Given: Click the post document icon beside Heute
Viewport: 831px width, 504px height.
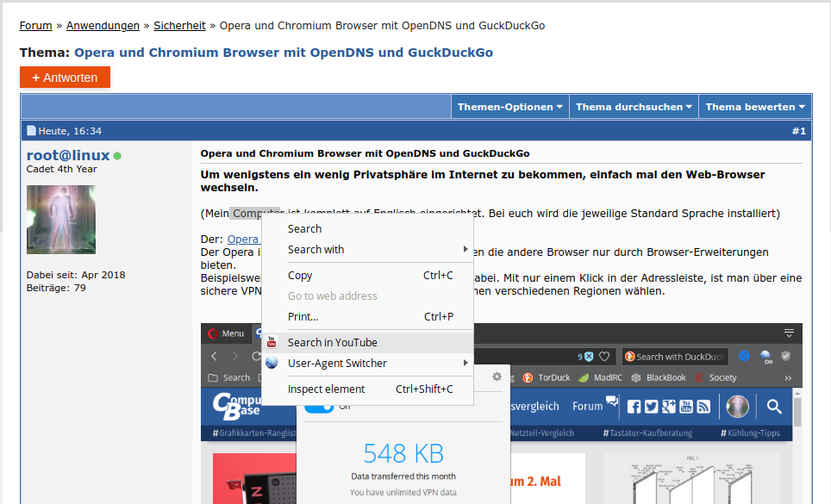Looking at the screenshot, I should coord(31,130).
